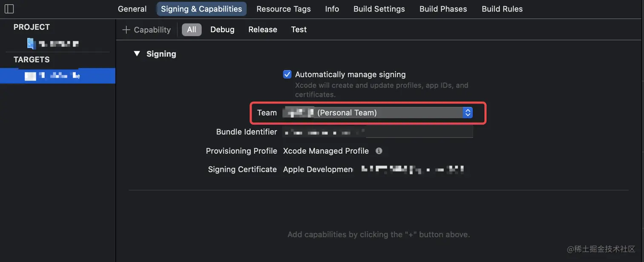The image size is (644, 262).
Task: Select the All configuration filter
Action: [x=192, y=29]
